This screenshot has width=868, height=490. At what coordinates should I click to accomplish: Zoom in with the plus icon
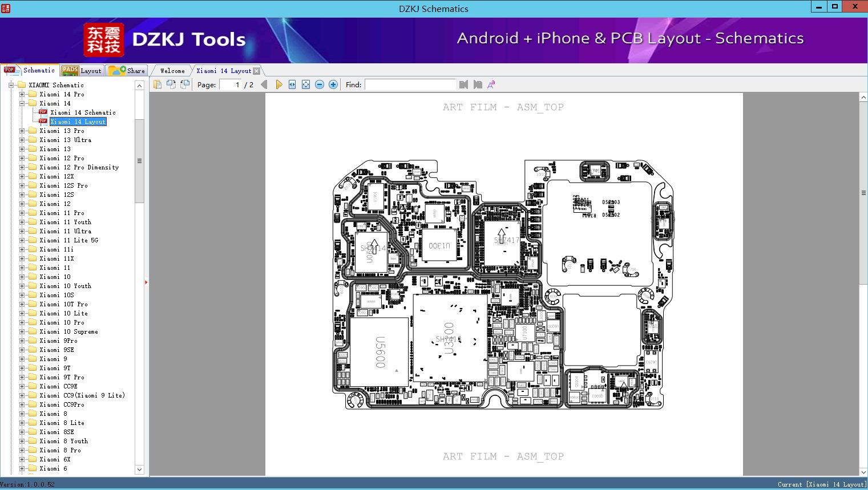[333, 84]
